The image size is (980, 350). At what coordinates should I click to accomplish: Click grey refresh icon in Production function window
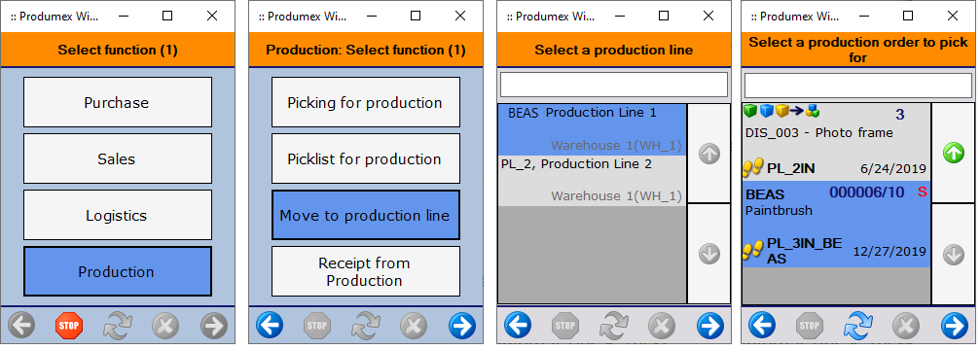[x=366, y=326]
